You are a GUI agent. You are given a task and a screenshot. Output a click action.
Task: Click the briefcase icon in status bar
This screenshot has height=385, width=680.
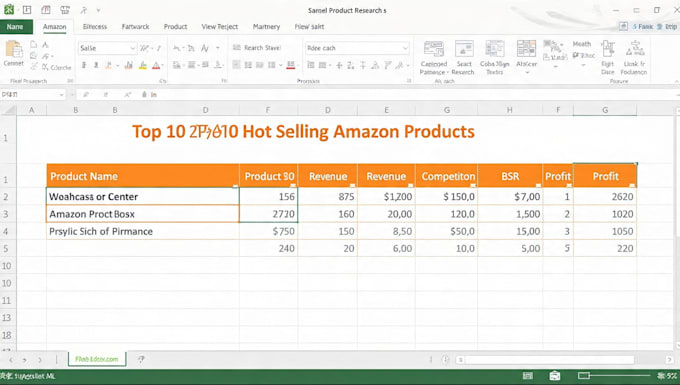(x=555, y=376)
